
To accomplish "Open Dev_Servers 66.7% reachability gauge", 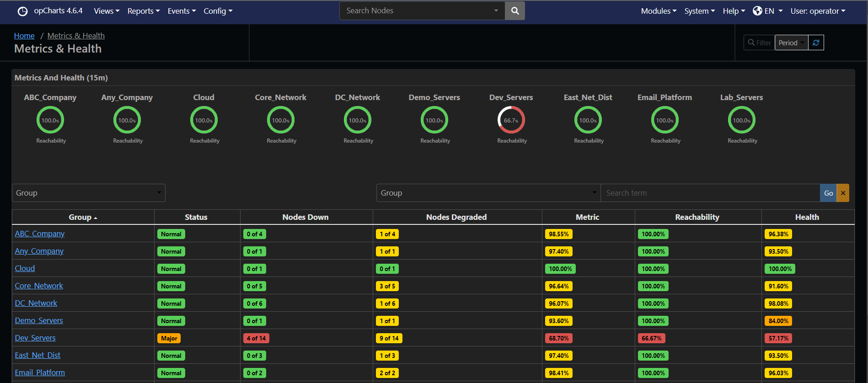I will tap(511, 120).
